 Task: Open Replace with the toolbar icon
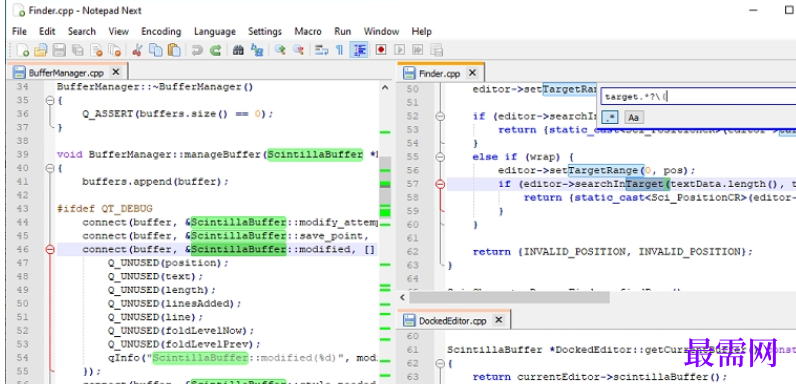click(257, 50)
